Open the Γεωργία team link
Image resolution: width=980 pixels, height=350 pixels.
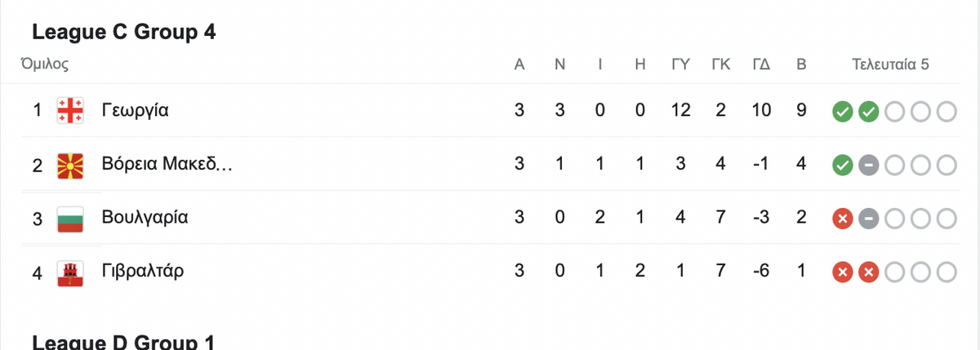tap(136, 110)
